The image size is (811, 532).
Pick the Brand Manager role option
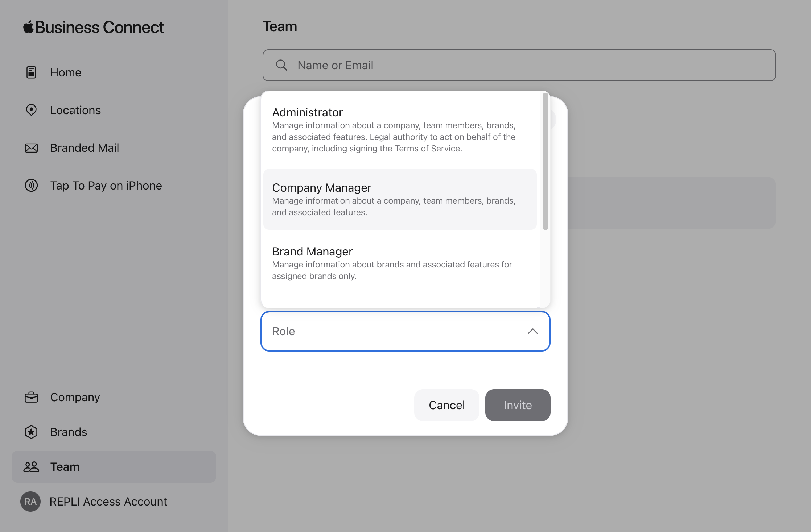[x=400, y=263]
